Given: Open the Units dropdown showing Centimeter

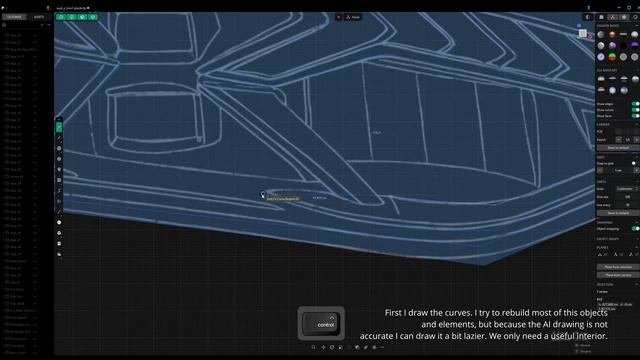Looking at the screenshot, I should coord(627,189).
